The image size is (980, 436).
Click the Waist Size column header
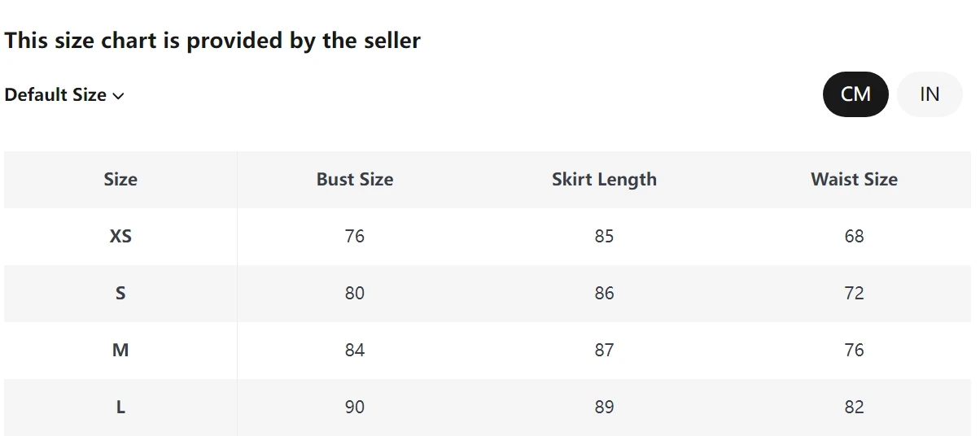854,180
